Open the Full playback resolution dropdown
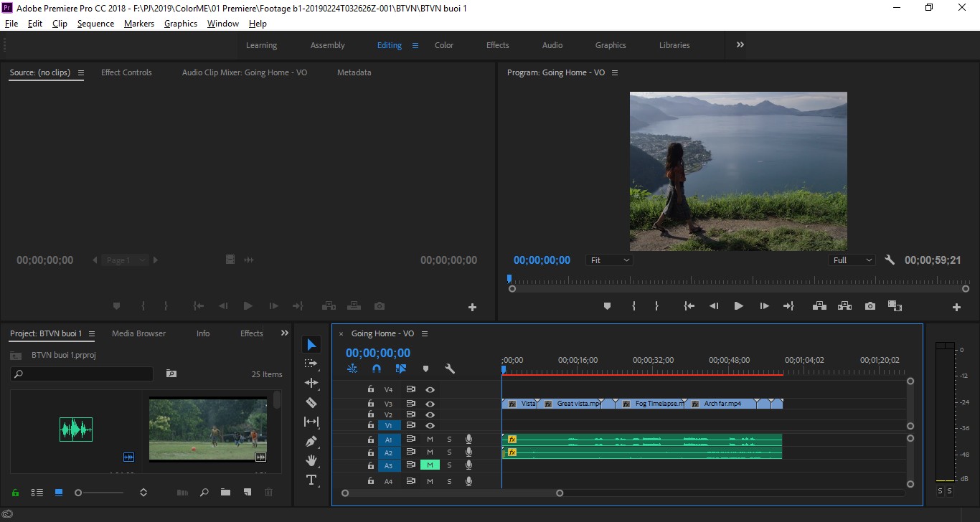This screenshot has width=980, height=522. point(852,260)
